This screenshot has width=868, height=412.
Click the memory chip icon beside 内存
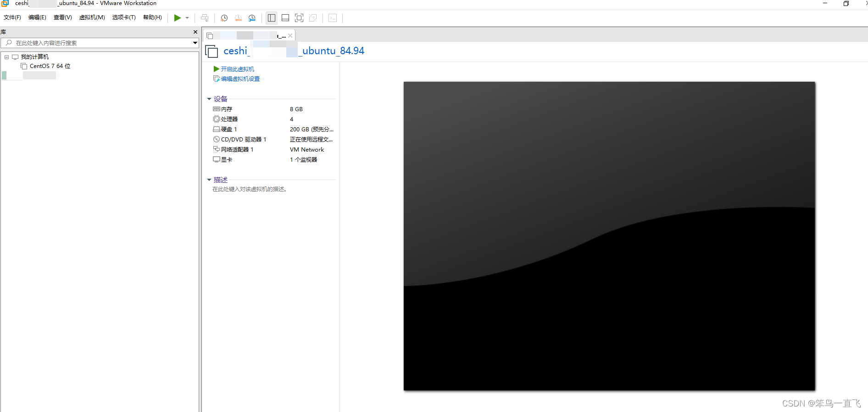(x=217, y=109)
